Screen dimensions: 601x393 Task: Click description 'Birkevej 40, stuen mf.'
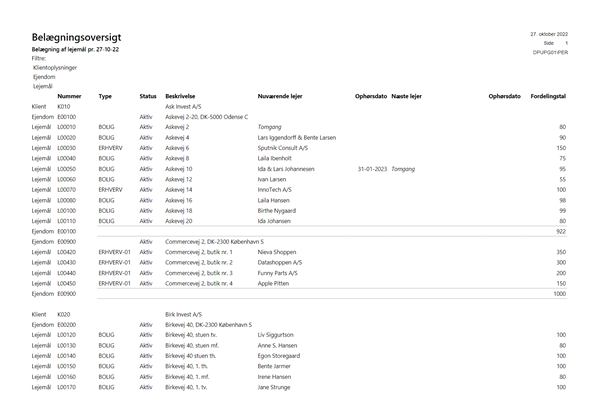(192, 346)
